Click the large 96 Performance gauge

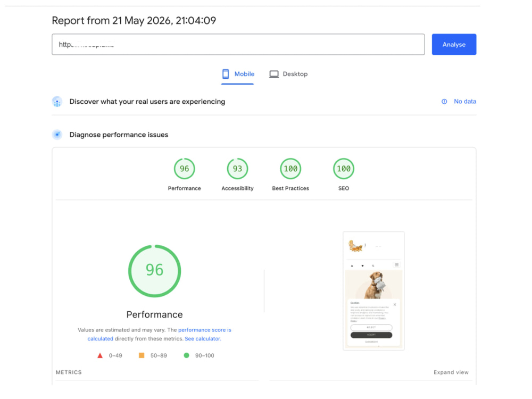coord(154,271)
